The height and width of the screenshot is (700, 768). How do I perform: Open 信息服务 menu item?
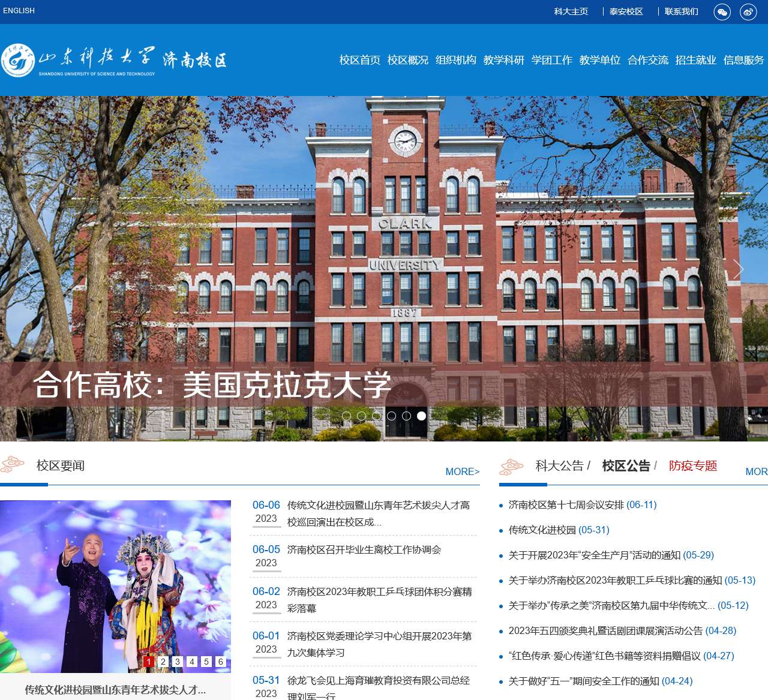pos(744,60)
